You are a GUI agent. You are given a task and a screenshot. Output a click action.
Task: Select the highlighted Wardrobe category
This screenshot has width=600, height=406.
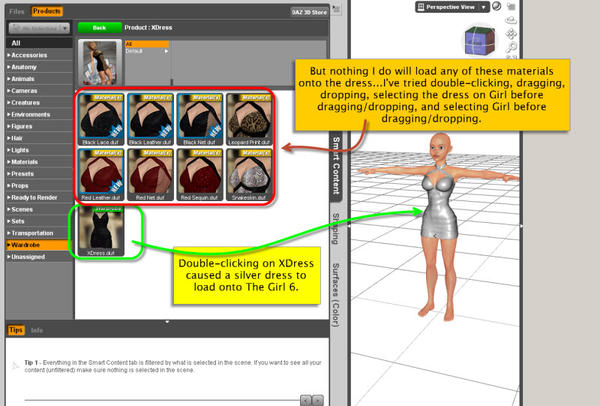point(39,245)
